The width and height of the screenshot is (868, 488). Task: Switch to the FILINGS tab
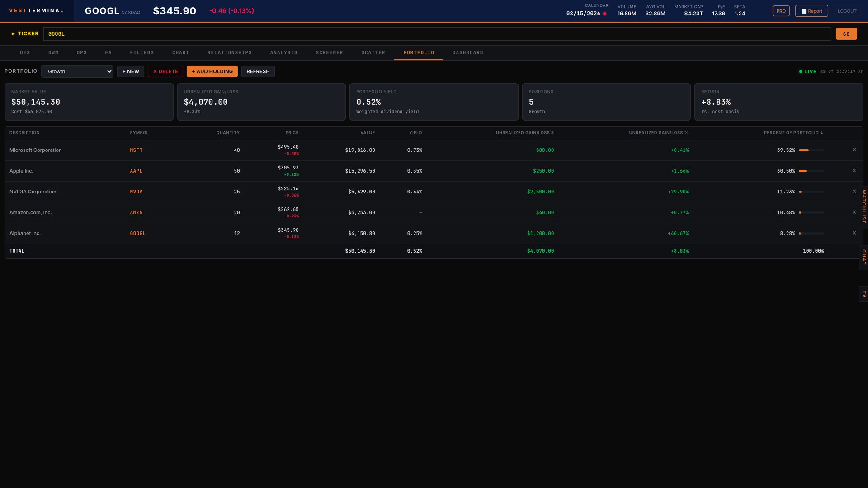tap(142, 53)
